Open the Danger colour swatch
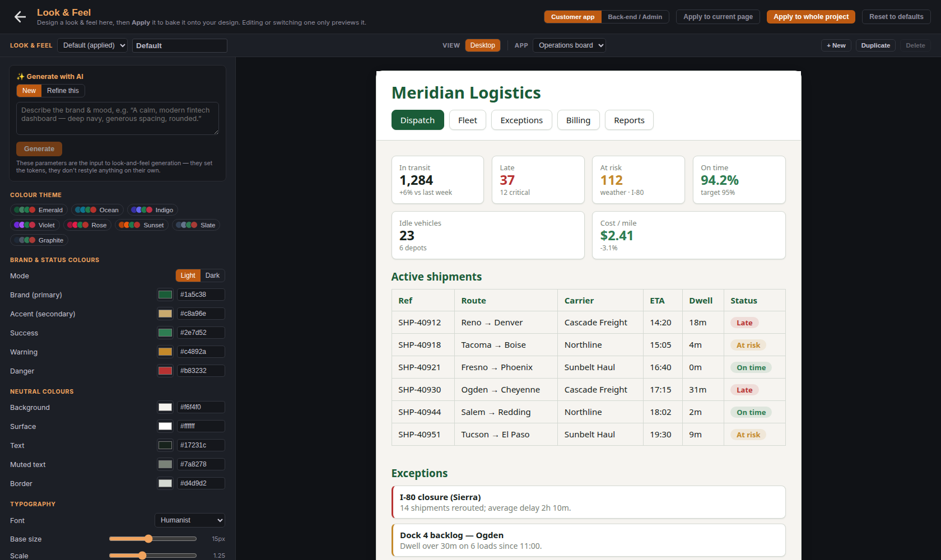The width and height of the screenshot is (941, 560). coord(165,371)
